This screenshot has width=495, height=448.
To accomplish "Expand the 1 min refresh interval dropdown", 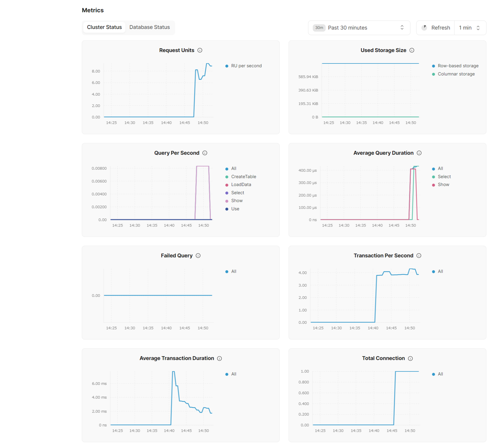I will (470, 28).
